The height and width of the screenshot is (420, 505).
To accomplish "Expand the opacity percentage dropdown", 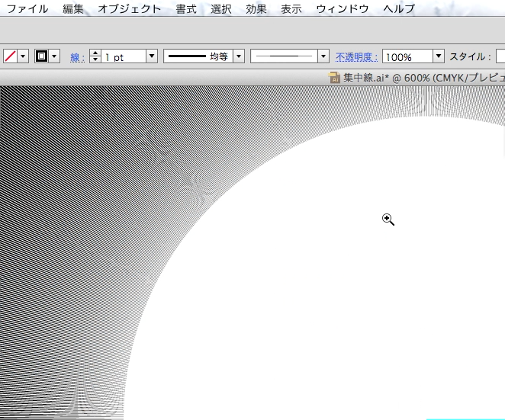I will pyautogui.click(x=439, y=56).
